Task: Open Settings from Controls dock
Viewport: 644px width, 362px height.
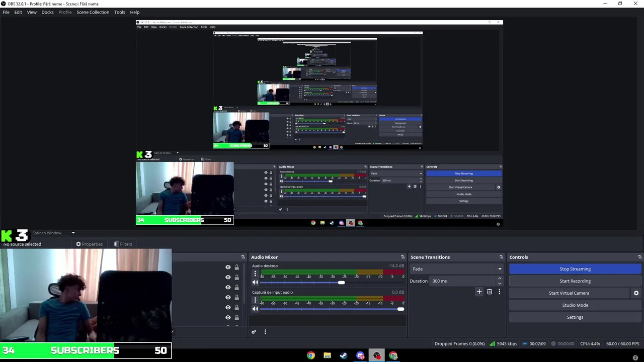Action: (x=575, y=317)
